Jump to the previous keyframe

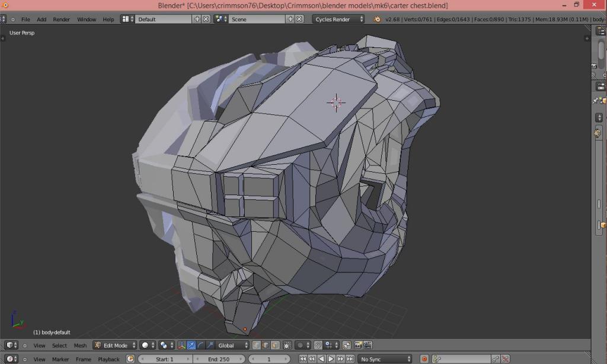click(x=312, y=359)
